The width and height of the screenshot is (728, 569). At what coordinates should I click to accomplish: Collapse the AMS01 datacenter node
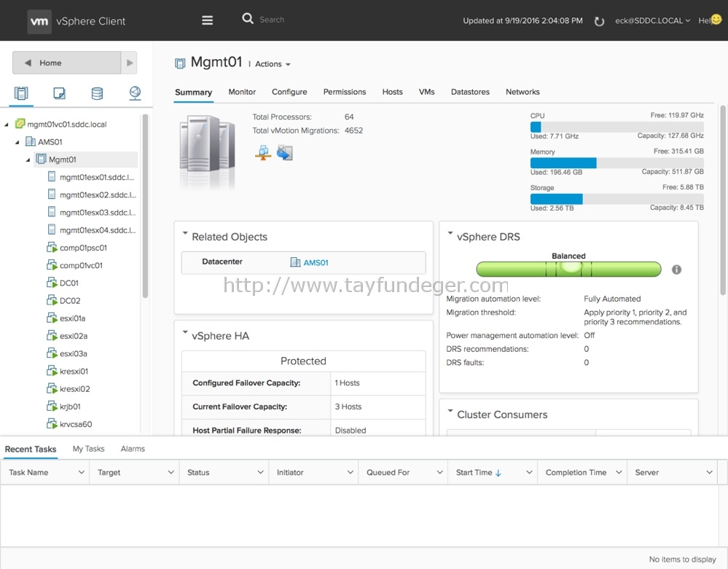pos(17,142)
